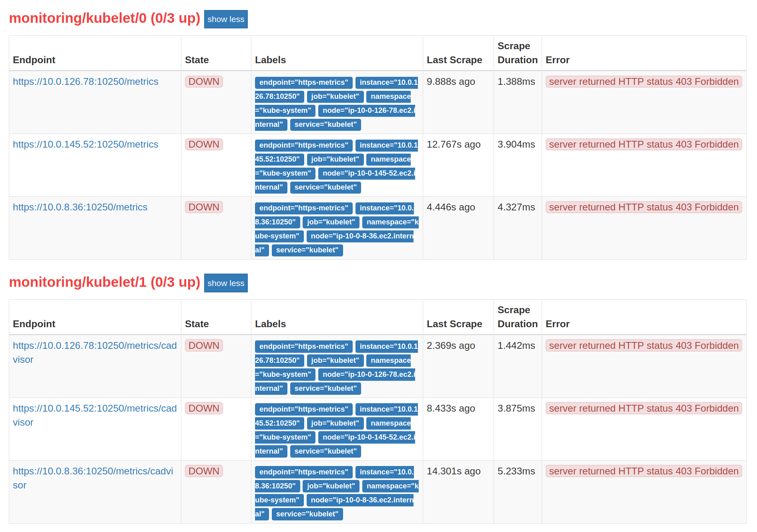Viewport: 757px width, 532px height.
Task: Open the https://10.0.126.78:10250/metrics endpoint link
Action: (x=85, y=82)
